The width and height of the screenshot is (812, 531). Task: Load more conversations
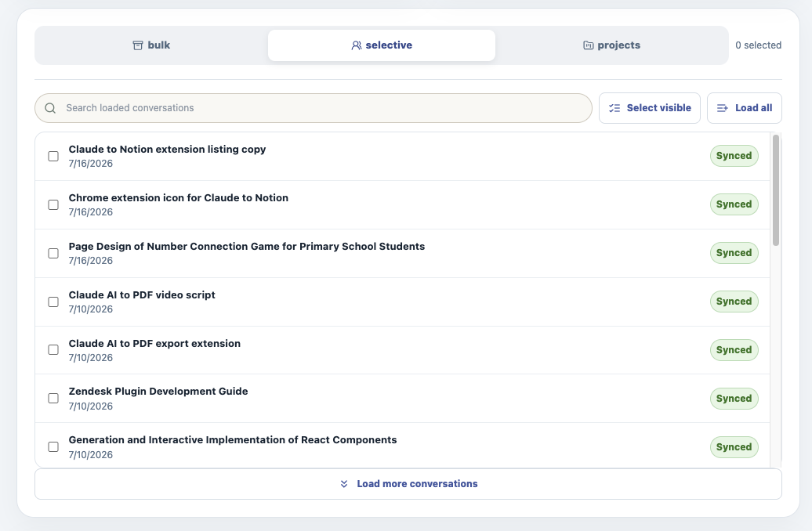pos(408,484)
